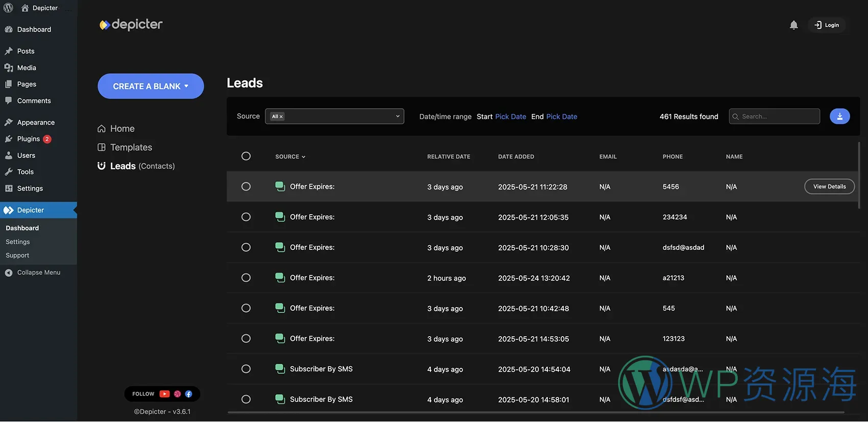Click the Plugins plug icon
This screenshot has height=422, width=868.
[x=9, y=139]
